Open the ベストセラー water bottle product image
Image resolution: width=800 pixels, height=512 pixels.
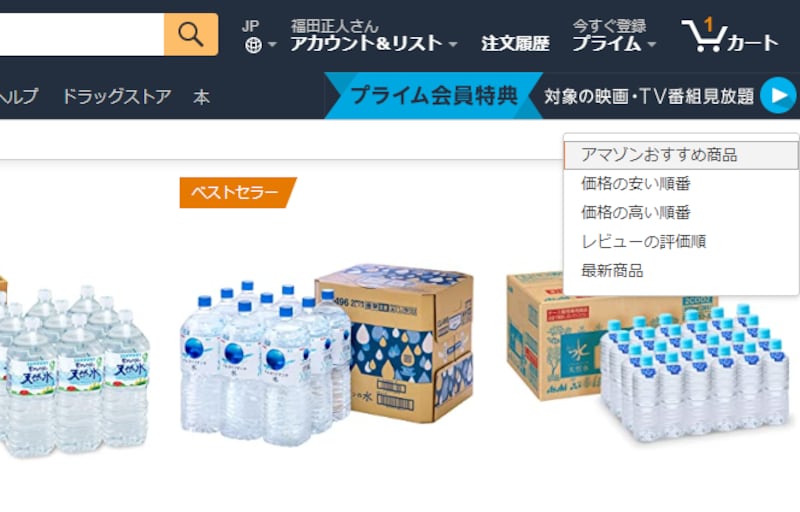(x=327, y=352)
